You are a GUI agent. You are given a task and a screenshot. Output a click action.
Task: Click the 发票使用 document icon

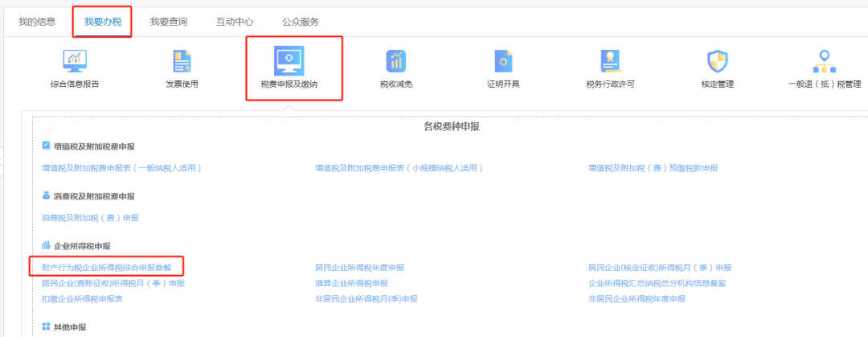(x=182, y=61)
